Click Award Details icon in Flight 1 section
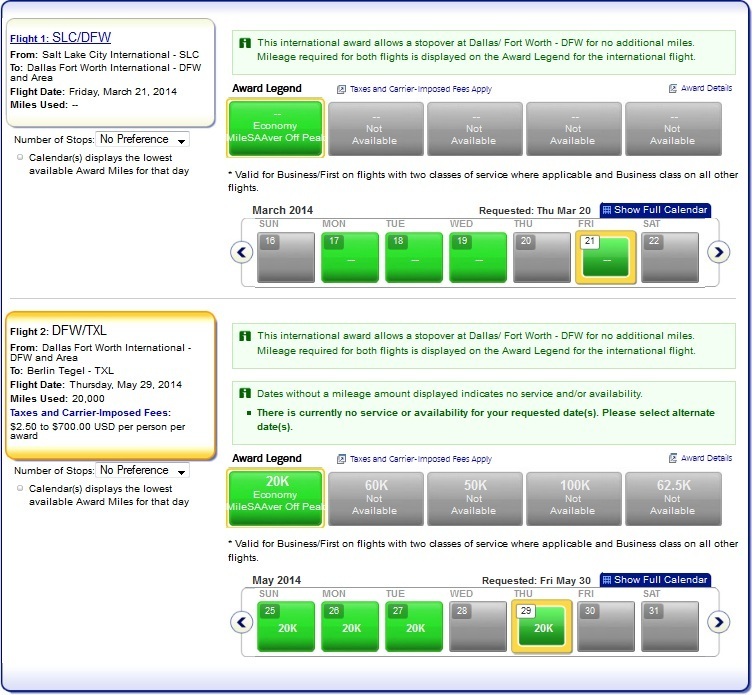The height and width of the screenshot is (695, 754). (x=674, y=89)
